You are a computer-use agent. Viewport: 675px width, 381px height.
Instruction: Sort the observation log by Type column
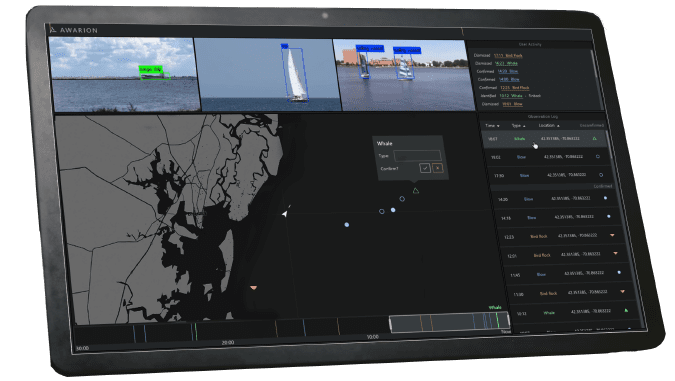[518, 126]
